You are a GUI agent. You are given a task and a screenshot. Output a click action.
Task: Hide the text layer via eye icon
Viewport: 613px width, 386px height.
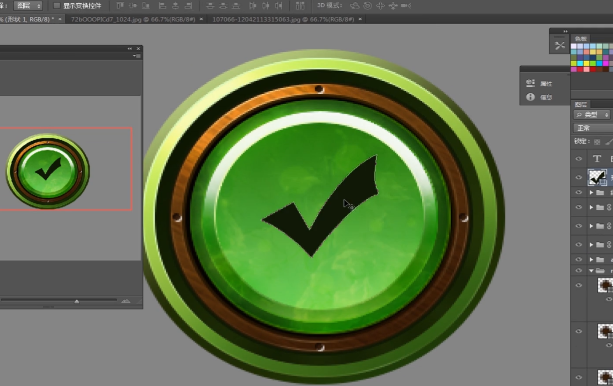[x=579, y=159]
